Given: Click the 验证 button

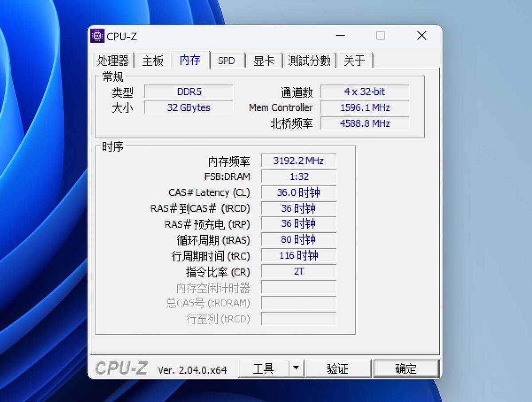Looking at the screenshot, I should coord(338,368).
